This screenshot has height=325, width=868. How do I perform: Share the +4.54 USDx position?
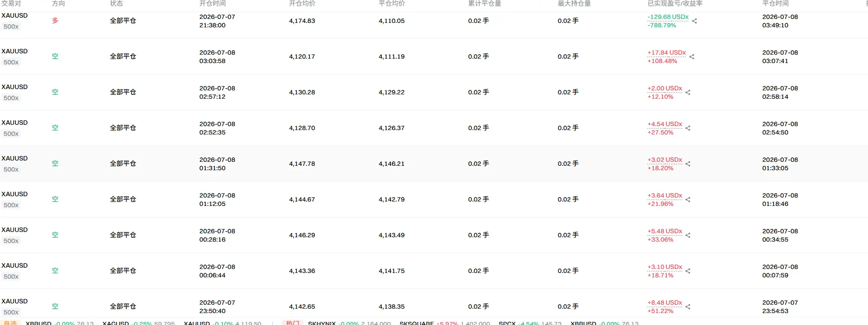coord(688,128)
